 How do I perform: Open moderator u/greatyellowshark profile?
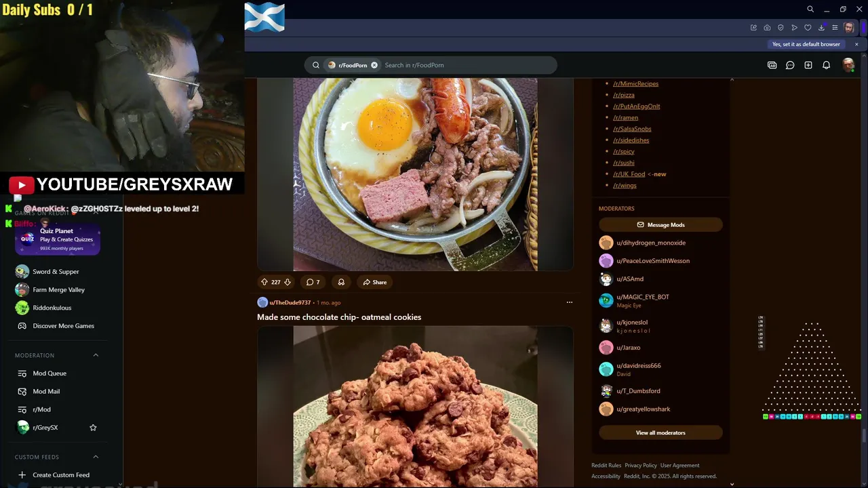click(x=643, y=409)
